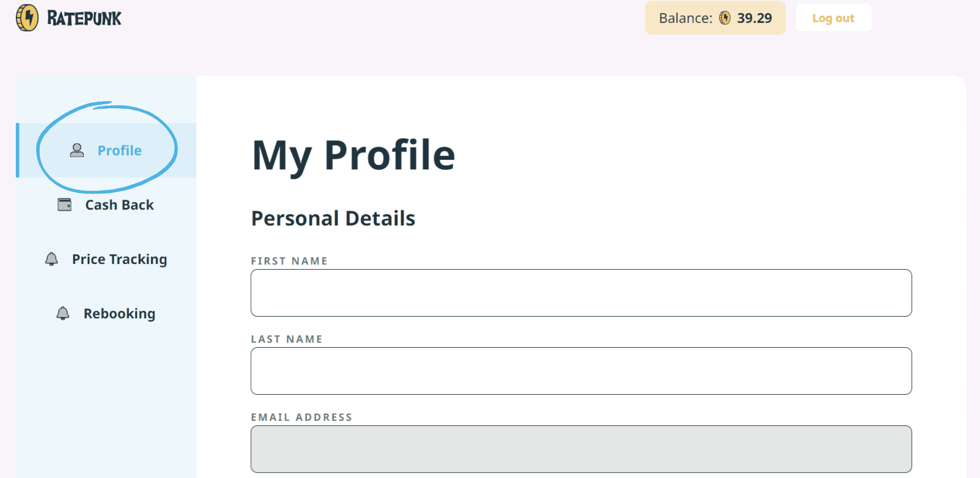Click the Personal Details subheading
980x478 pixels.
[x=333, y=219]
